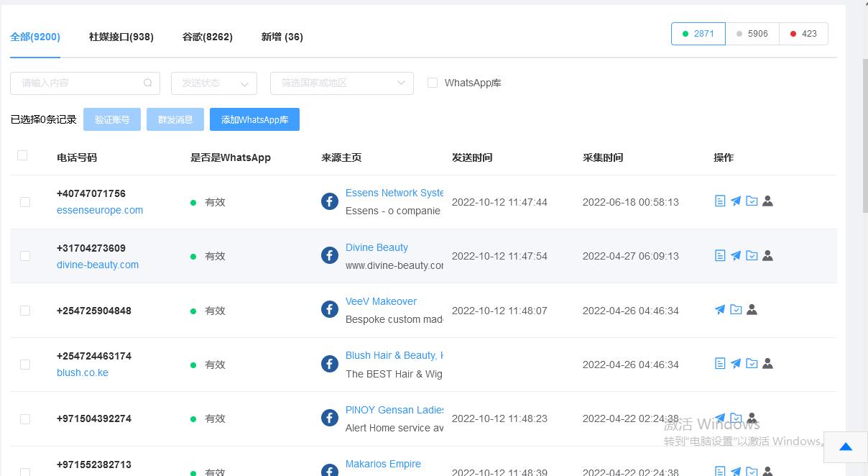Switch to the 谷歌(8262) tab

[208, 37]
